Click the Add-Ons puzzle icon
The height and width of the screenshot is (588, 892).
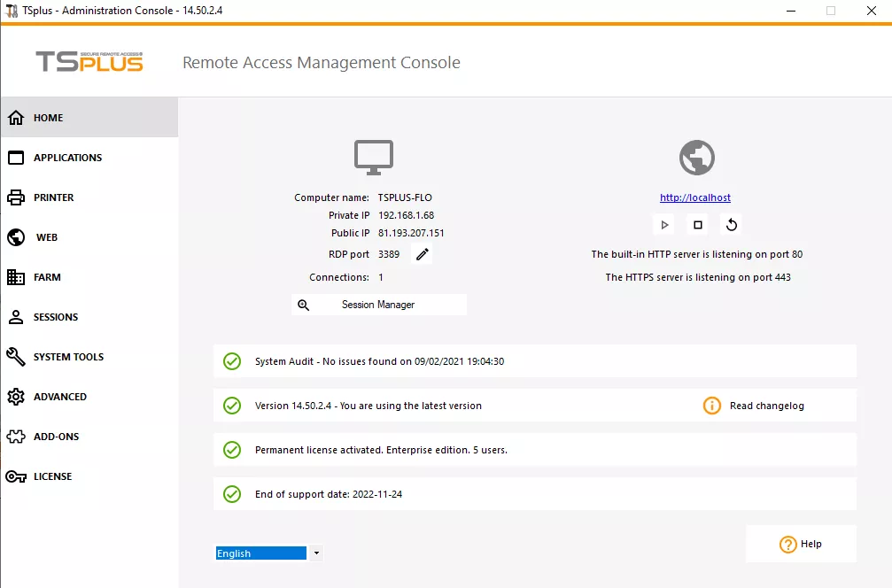(x=15, y=436)
